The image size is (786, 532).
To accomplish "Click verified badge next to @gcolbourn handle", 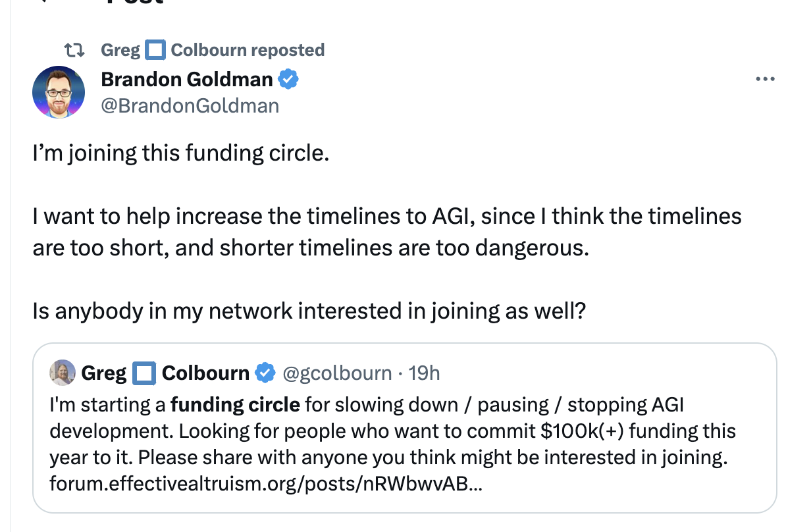I will [x=265, y=373].
